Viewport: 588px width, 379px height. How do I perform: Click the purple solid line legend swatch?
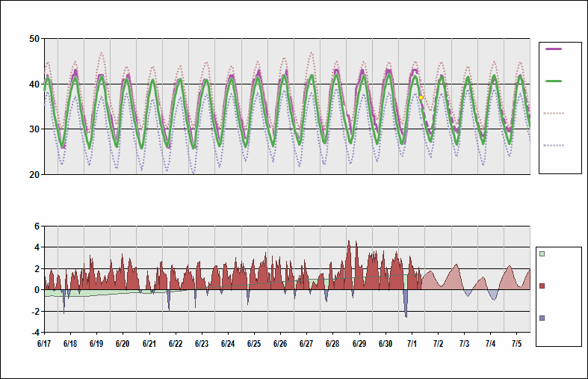pos(554,49)
